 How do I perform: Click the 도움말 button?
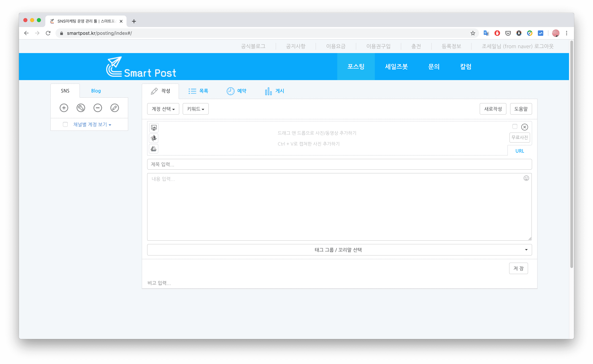point(521,109)
